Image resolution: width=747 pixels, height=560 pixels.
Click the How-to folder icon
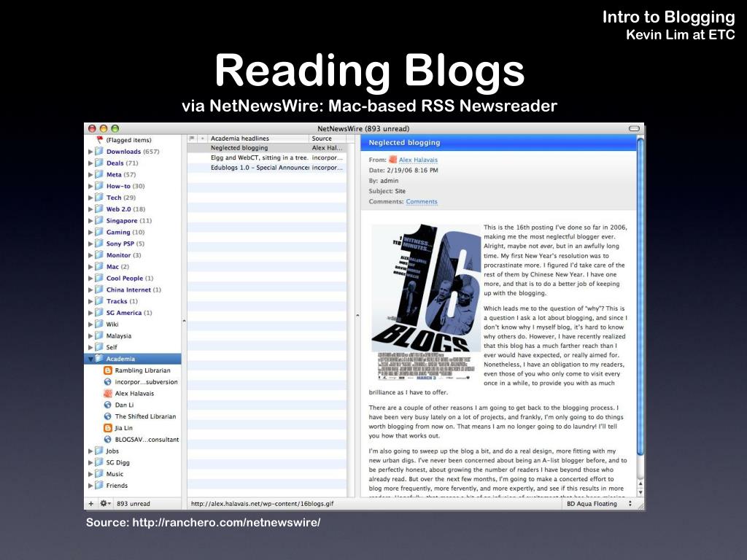pyautogui.click(x=99, y=186)
